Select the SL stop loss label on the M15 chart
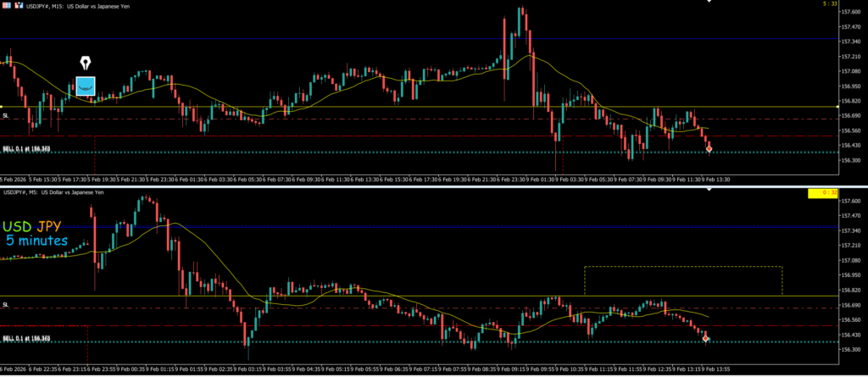The image size is (868, 377). coord(6,114)
